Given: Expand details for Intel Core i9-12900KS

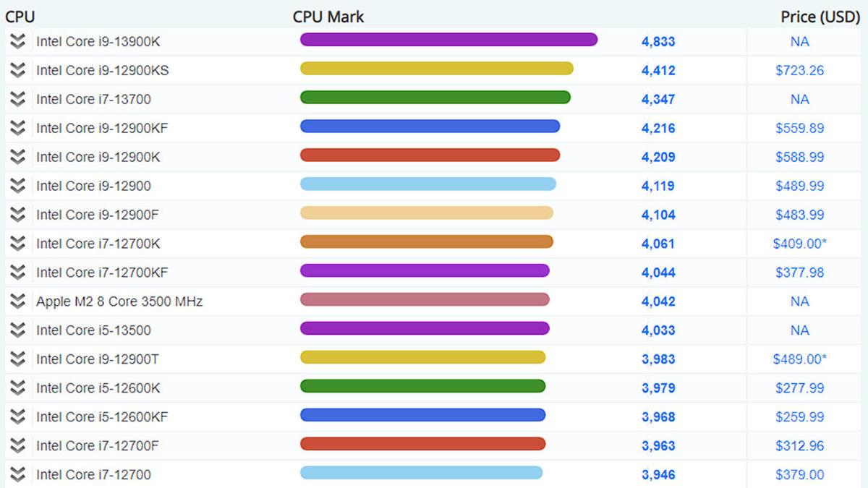Looking at the screenshot, I should 17,71.
